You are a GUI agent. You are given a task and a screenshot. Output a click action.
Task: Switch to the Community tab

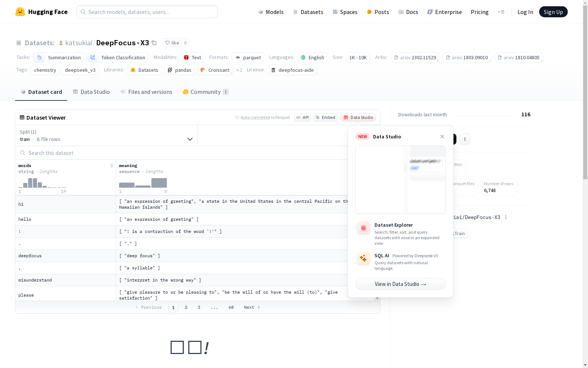click(x=206, y=92)
